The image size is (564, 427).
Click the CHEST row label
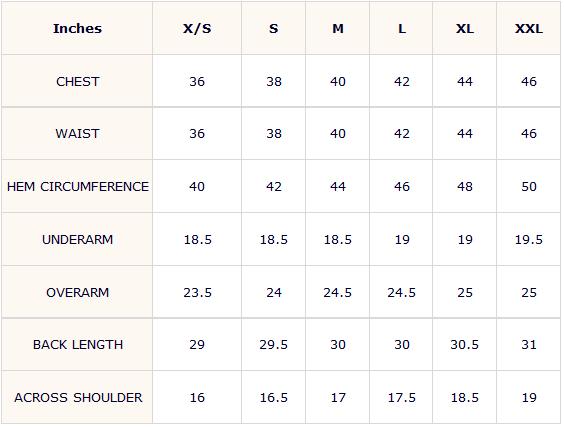[x=77, y=82]
